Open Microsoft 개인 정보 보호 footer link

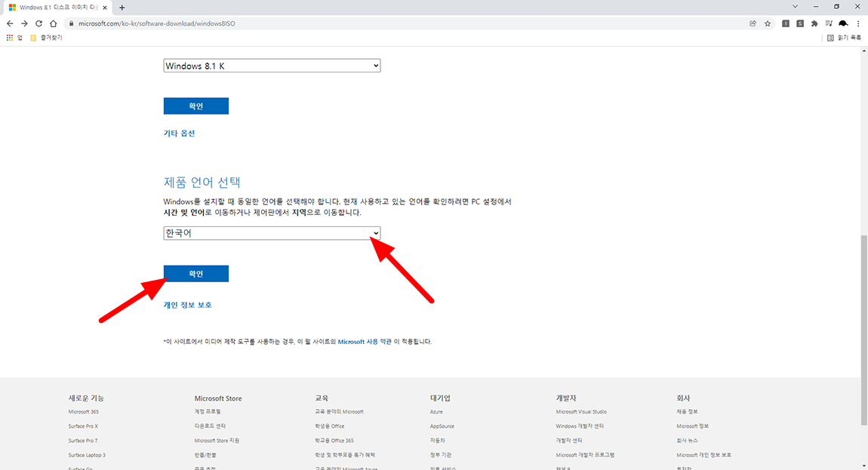point(703,455)
